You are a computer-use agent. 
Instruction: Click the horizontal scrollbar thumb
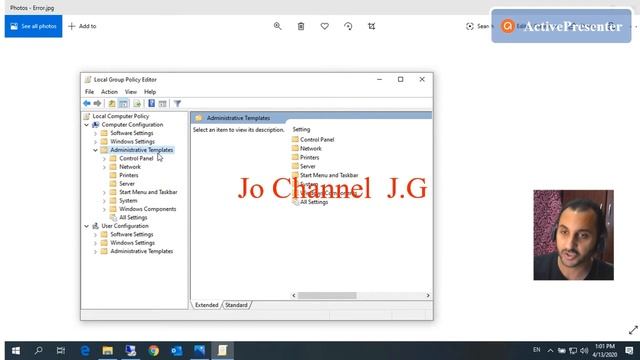point(327,296)
